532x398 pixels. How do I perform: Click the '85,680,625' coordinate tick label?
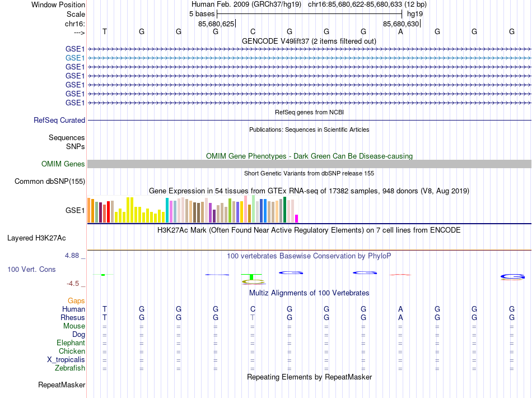pos(216,24)
